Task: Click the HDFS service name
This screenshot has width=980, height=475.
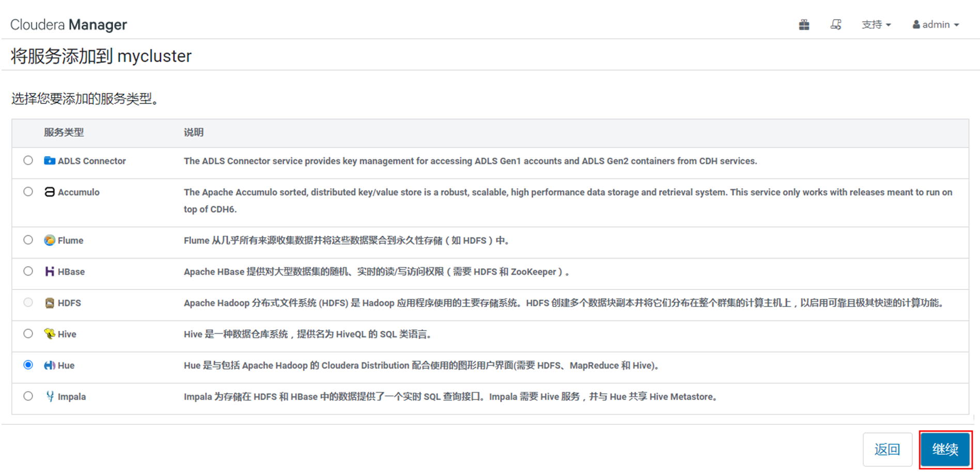Action: click(x=69, y=303)
